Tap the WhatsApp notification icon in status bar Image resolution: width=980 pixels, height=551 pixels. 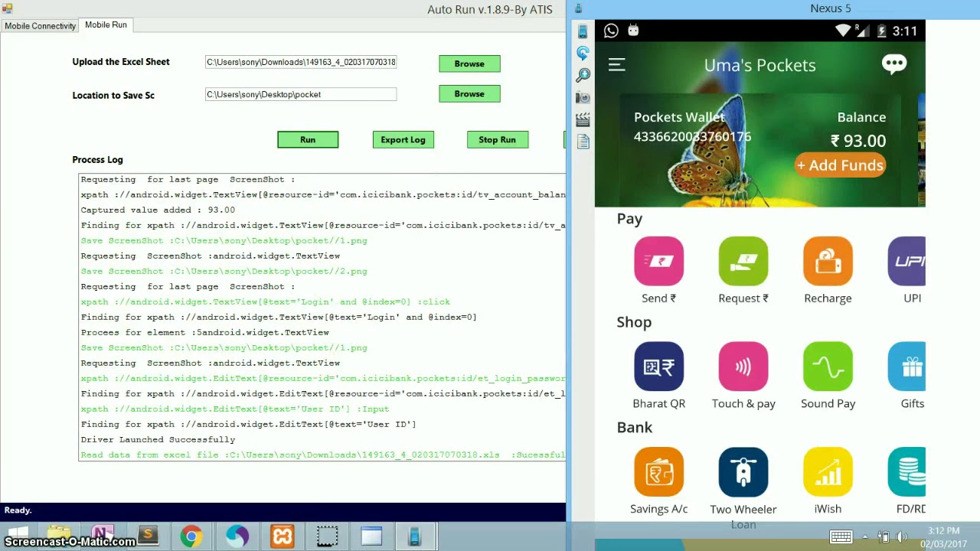[x=611, y=31]
